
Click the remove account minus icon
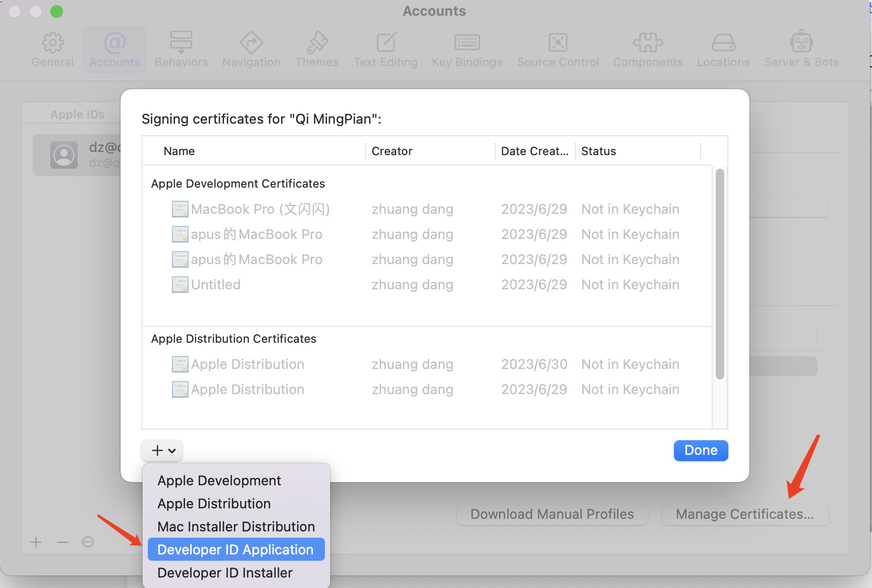point(63,542)
